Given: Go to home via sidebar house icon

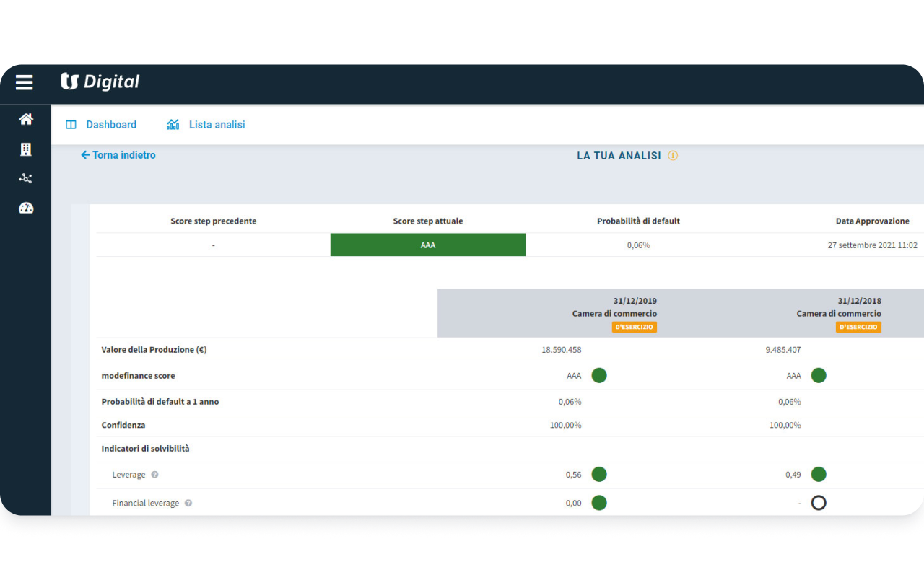Looking at the screenshot, I should [x=26, y=119].
